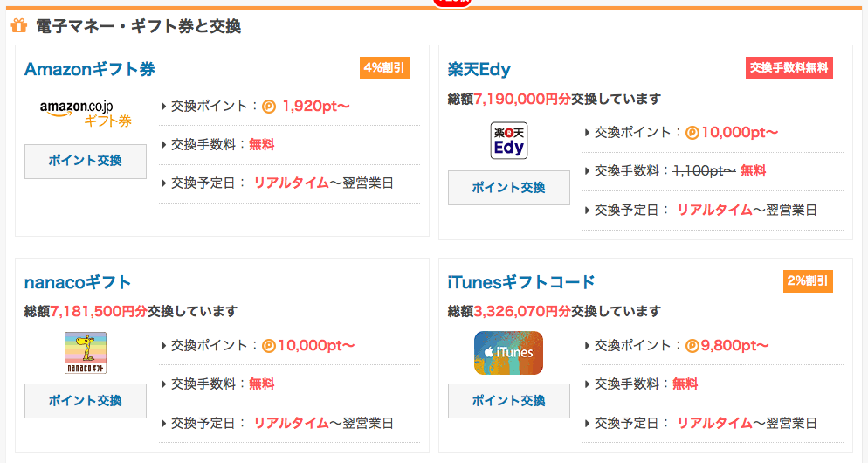Click ポイント交換 button under Amazon logo
The width and height of the screenshot is (868, 463).
click(x=86, y=161)
